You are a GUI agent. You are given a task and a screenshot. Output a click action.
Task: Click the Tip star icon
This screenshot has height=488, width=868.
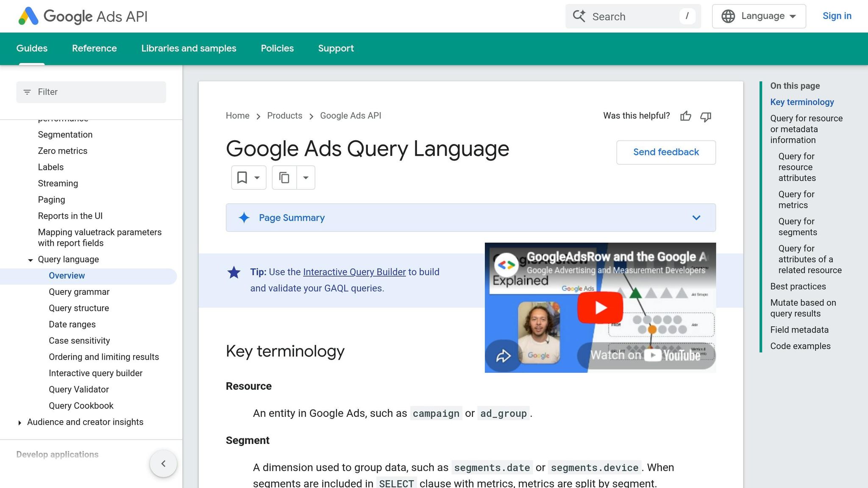click(x=234, y=272)
